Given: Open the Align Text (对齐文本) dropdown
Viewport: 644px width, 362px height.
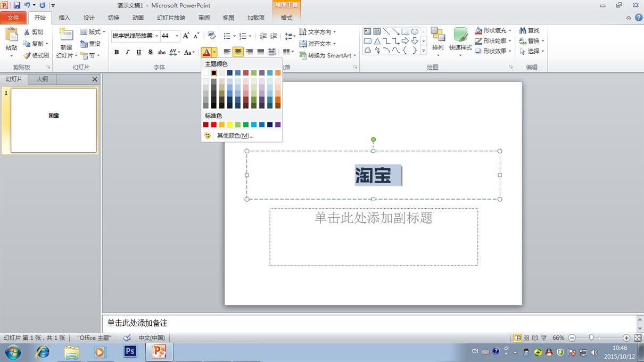Looking at the screenshot, I should pos(318,44).
